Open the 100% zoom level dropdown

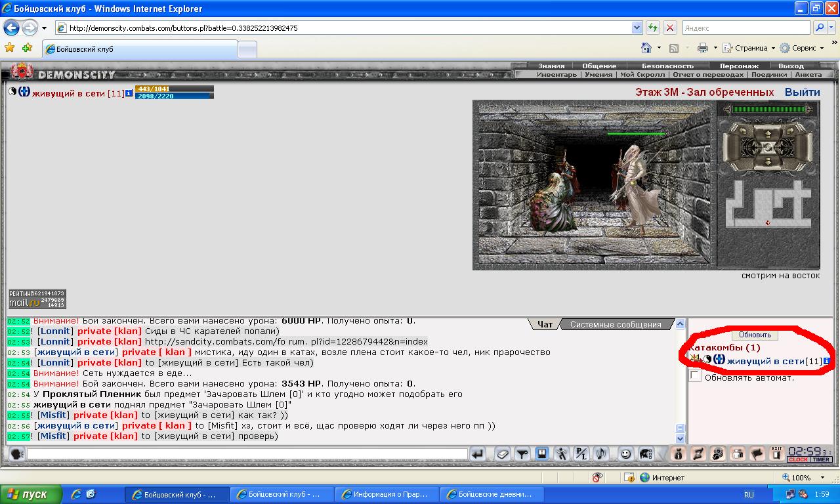click(824, 478)
